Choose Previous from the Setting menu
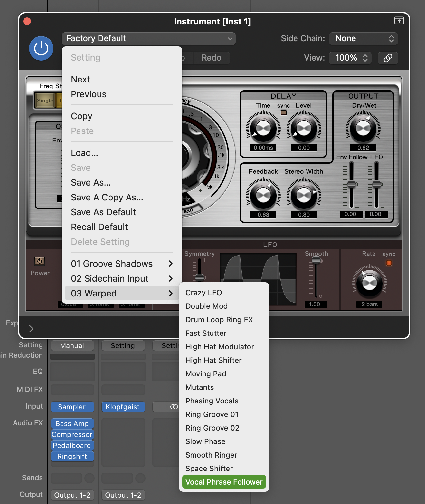This screenshot has height=504, width=425. click(x=122, y=94)
